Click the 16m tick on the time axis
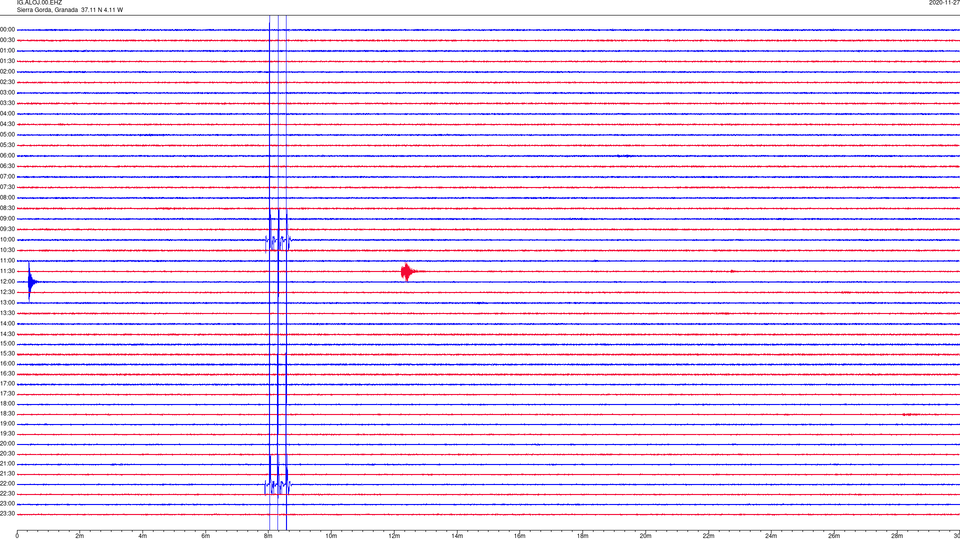This screenshot has width=960, height=540. pyautogui.click(x=520, y=536)
